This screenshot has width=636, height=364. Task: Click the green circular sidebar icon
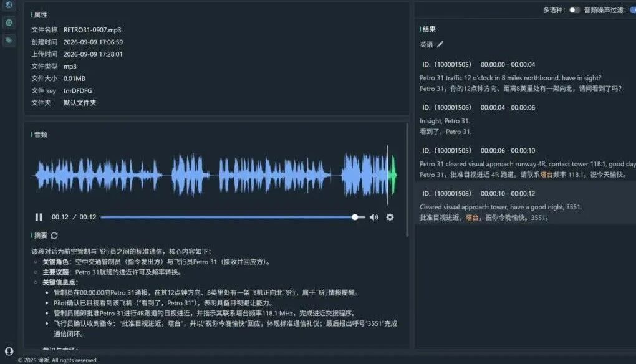pyautogui.click(x=9, y=22)
